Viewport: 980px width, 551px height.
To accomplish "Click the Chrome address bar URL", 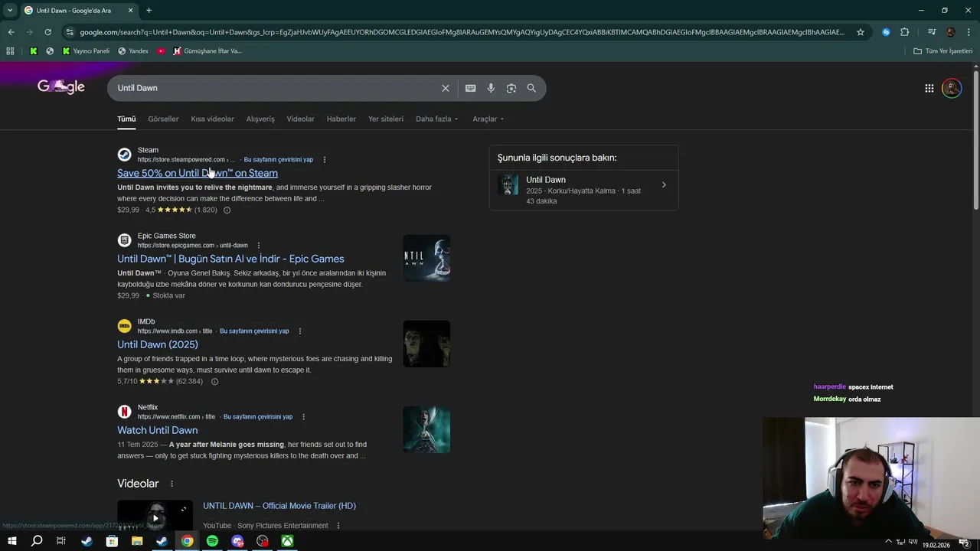I will (x=462, y=32).
